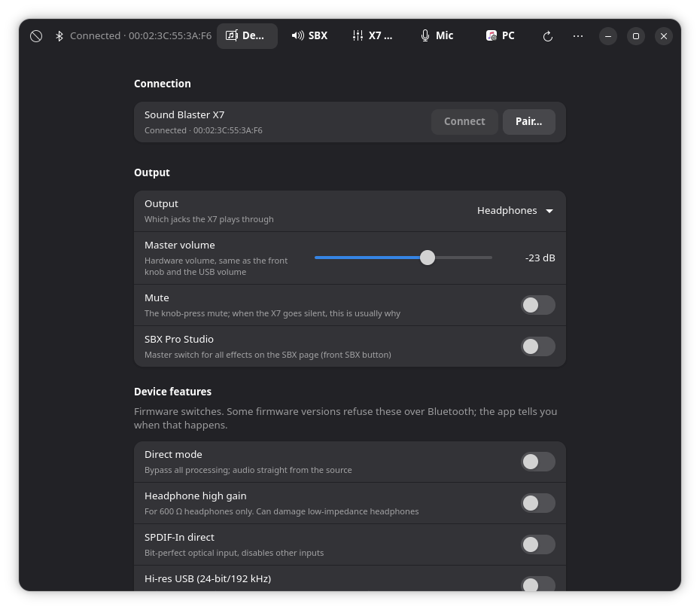Click the refresh icon in the header bar
The width and height of the screenshot is (700, 610).
tap(548, 36)
